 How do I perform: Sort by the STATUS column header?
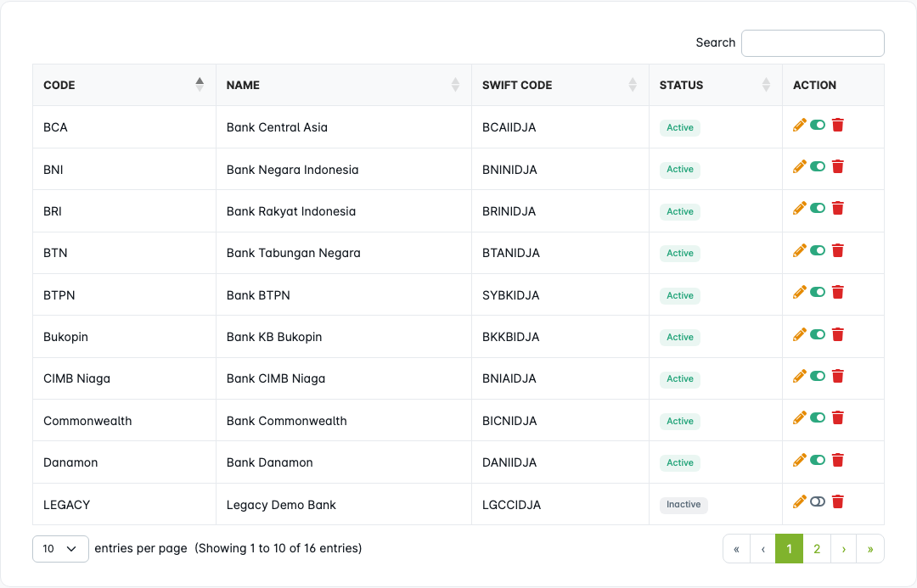point(715,85)
